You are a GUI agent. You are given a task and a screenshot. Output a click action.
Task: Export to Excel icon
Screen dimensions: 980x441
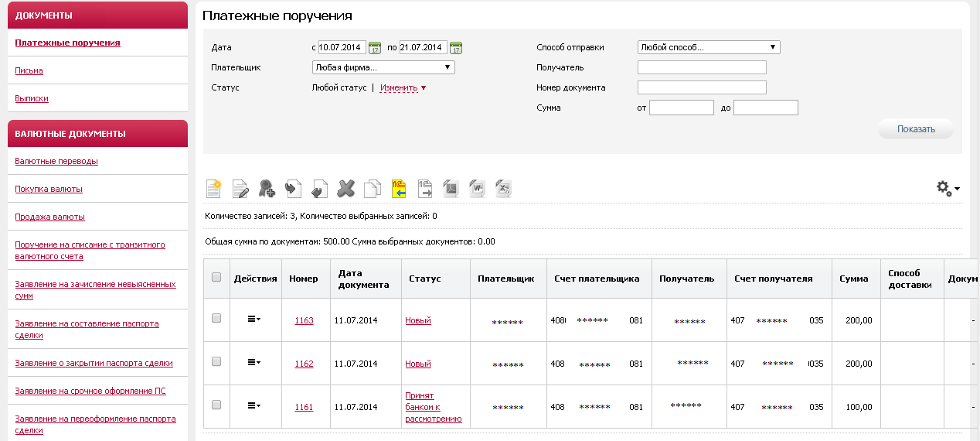[x=503, y=188]
